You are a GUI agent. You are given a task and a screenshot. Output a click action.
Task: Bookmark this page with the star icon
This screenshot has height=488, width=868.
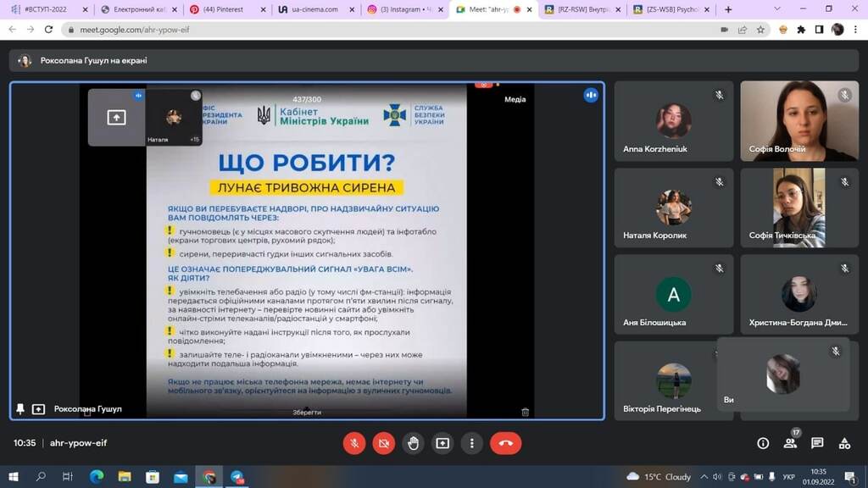pos(761,29)
